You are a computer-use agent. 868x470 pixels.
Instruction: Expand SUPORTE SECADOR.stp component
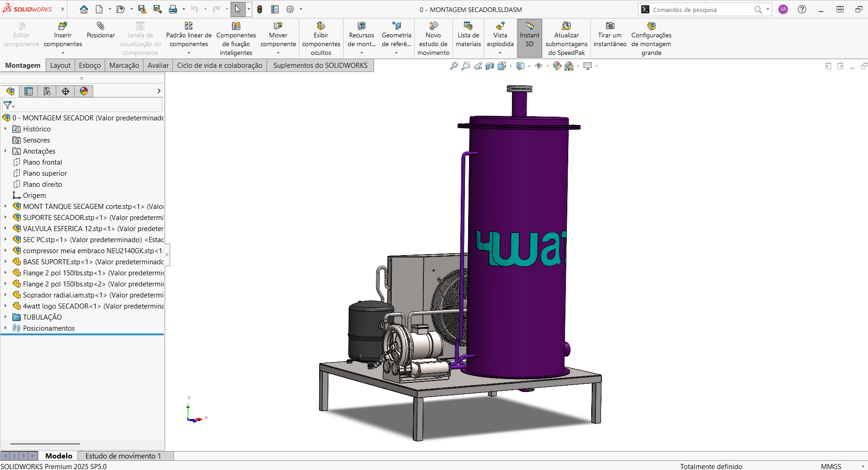[6, 218]
